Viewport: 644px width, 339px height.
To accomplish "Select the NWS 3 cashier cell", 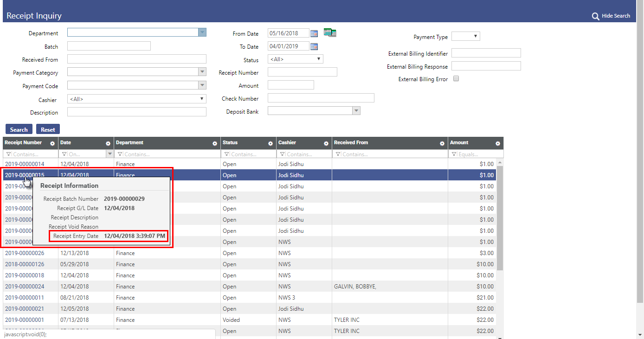I will pyautogui.click(x=304, y=298).
